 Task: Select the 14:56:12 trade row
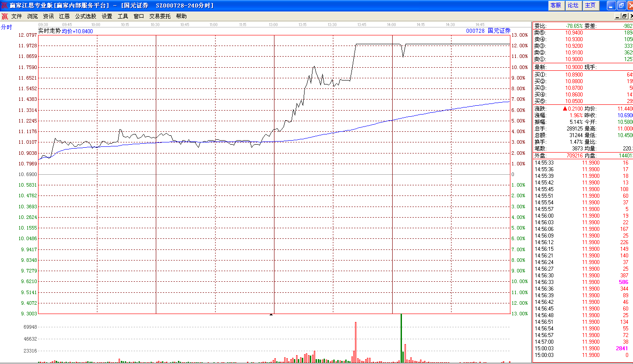[583, 242]
